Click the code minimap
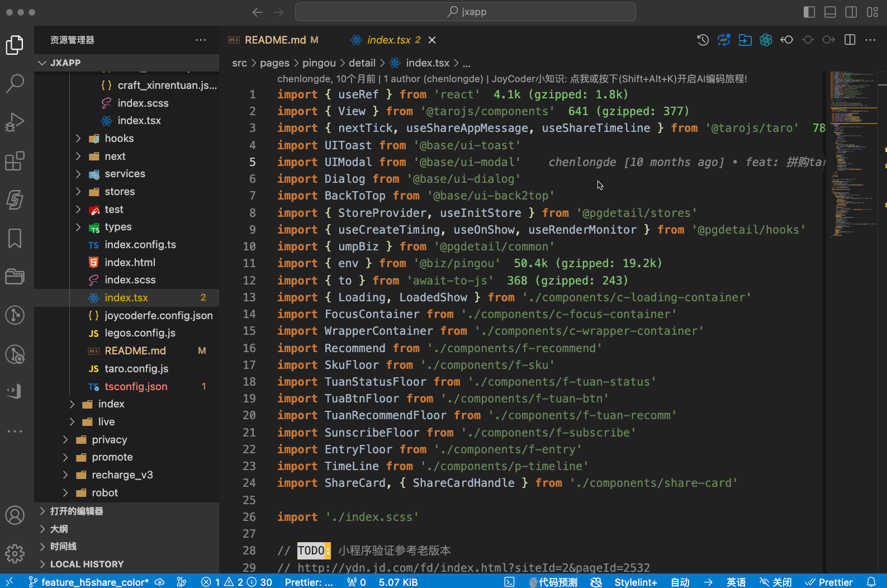Image resolution: width=887 pixels, height=588 pixels. 853,154
